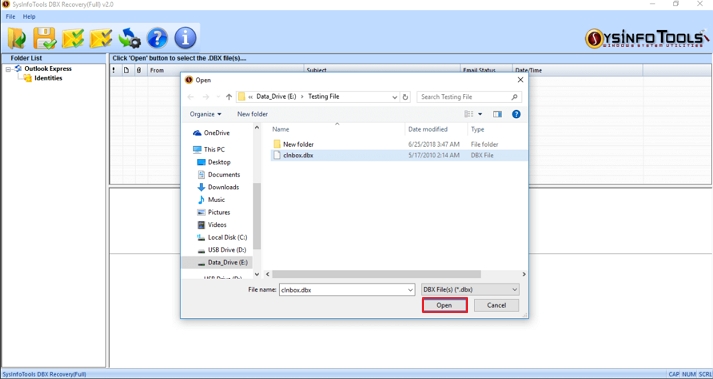The image size is (713, 379).
Task: Refresh the Testing File folder view
Action: click(x=405, y=97)
